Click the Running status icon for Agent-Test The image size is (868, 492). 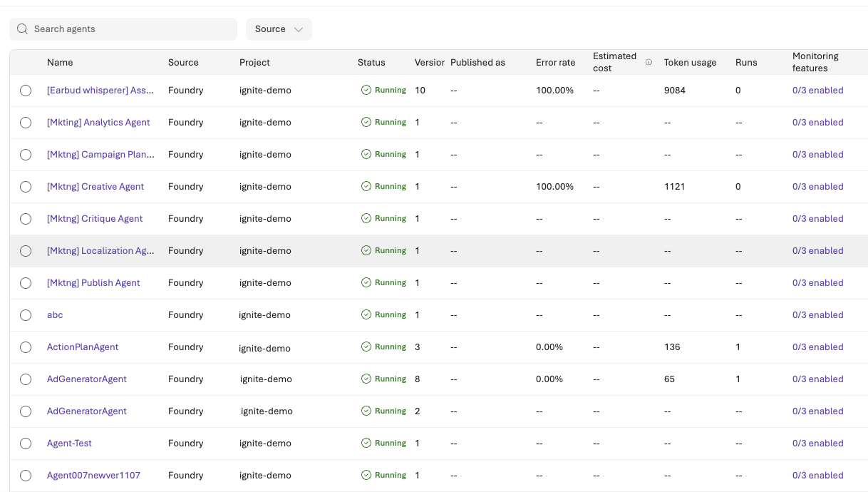coord(366,443)
